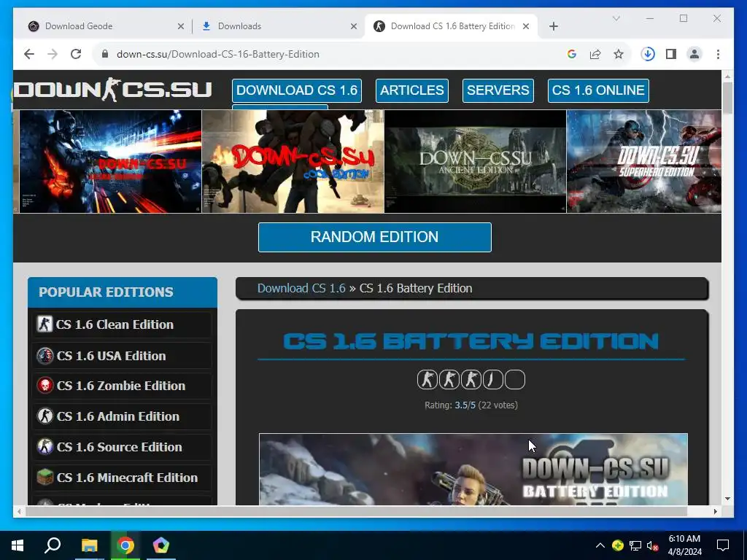This screenshot has width=747, height=560.
Task: Share this page using the share icon
Action: pyautogui.click(x=595, y=54)
